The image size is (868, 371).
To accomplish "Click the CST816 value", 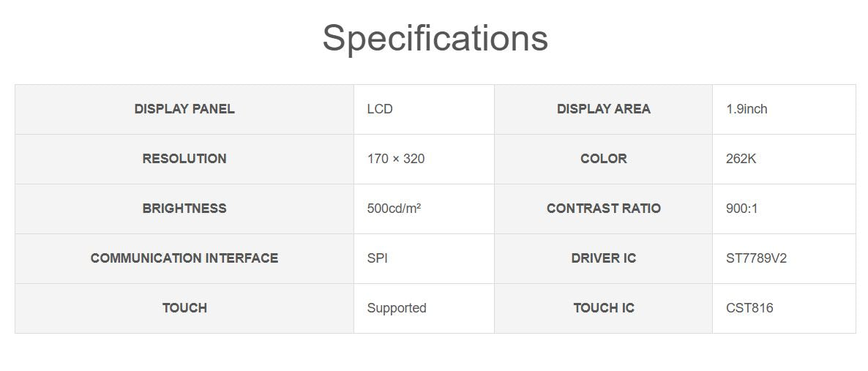I will click(749, 308).
